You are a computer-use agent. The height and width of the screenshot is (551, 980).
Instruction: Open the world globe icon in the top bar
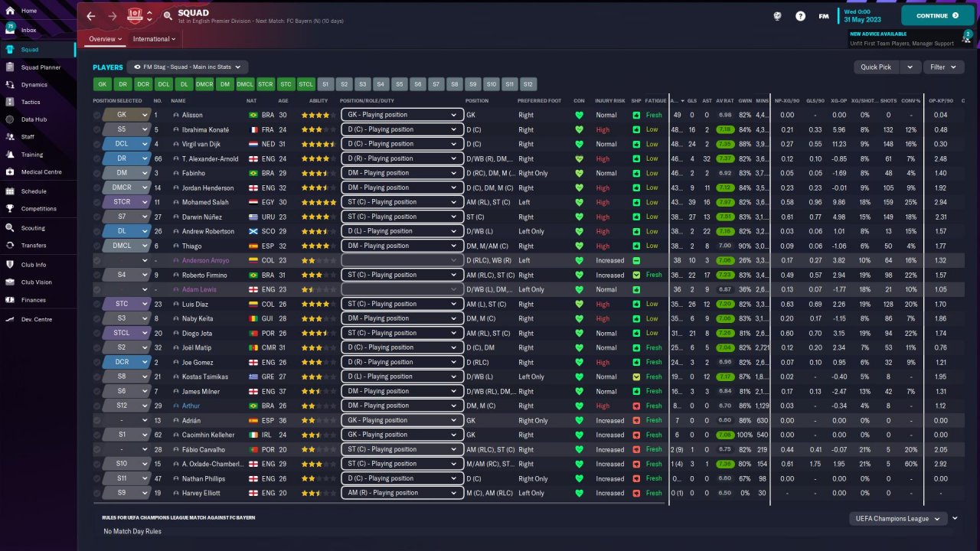click(778, 15)
